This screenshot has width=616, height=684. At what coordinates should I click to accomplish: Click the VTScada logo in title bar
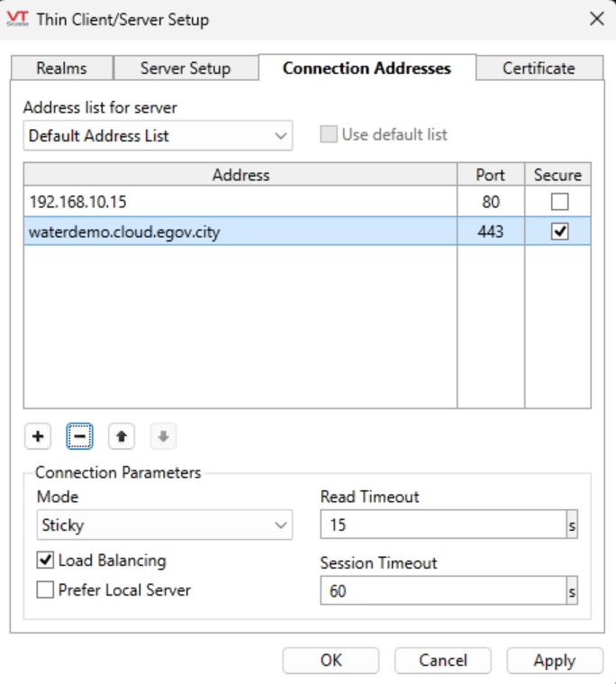click(x=19, y=19)
